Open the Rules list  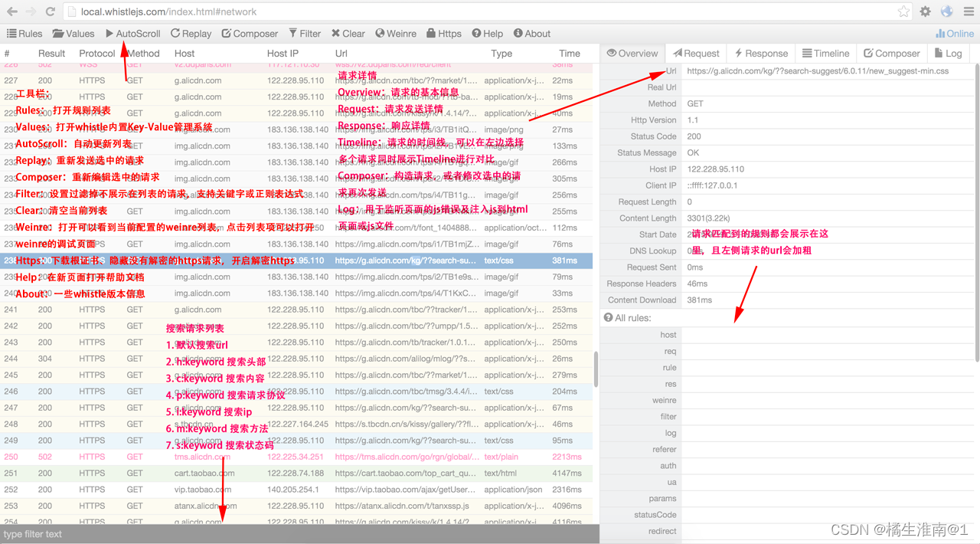pos(24,34)
